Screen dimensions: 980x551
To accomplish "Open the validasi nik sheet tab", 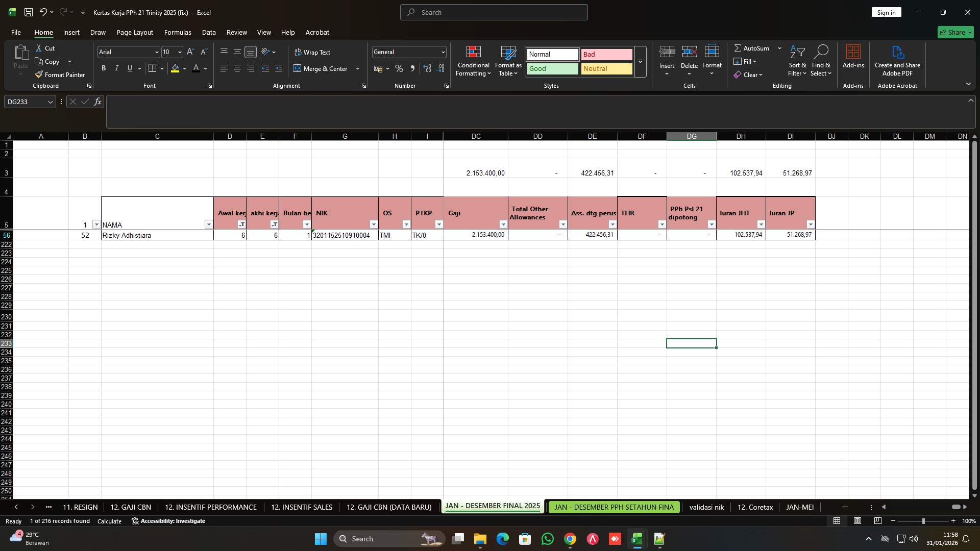I will (706, 507).
